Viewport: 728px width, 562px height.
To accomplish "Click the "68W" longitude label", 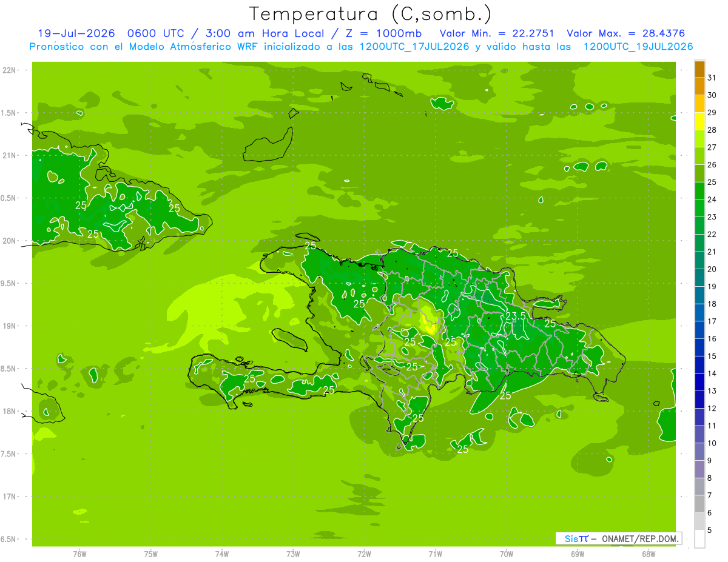I will 649,554.
